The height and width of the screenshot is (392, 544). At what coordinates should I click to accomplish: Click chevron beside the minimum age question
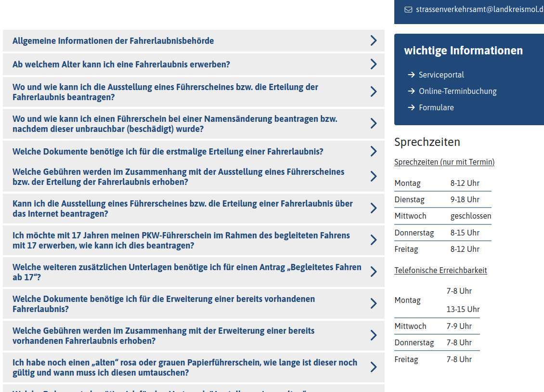(373, 65)
